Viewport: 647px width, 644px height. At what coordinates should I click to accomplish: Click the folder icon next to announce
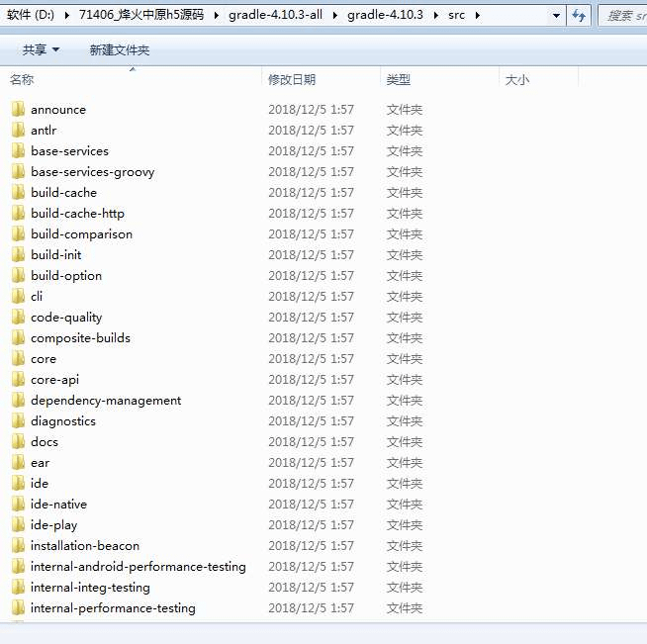pyautogui.click(x=18, y=110)
